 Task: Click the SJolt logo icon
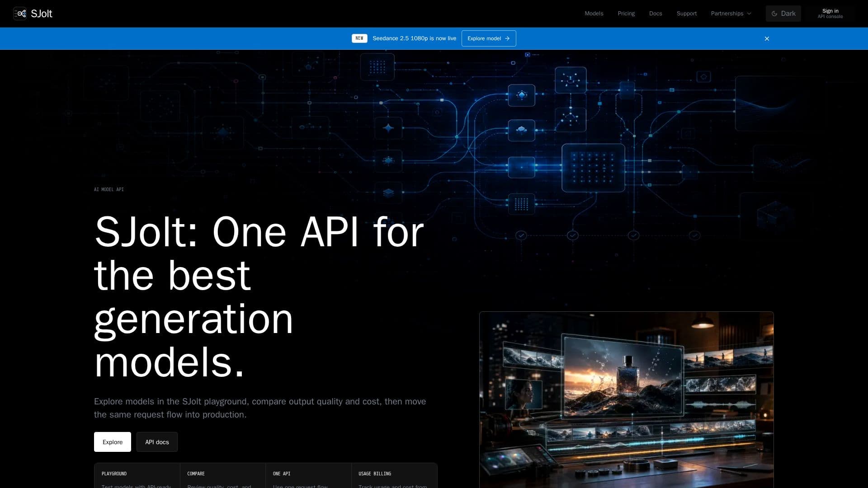click(x=20, y=14)
